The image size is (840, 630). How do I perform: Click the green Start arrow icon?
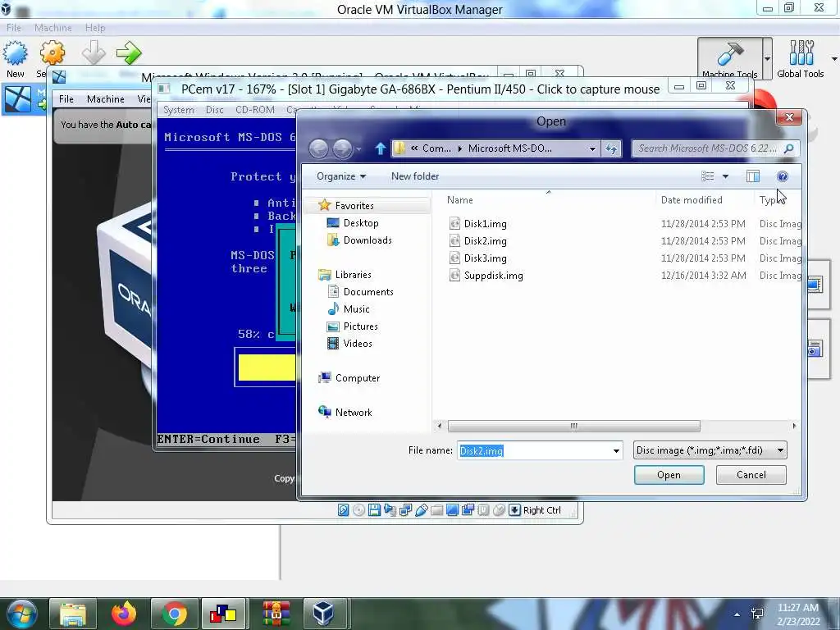[129, 52]
